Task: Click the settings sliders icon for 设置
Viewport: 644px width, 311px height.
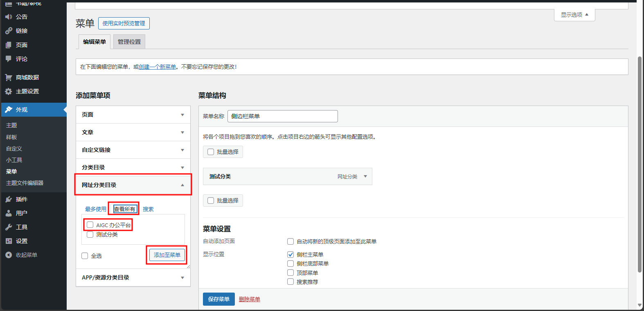Action: click(x=9, y=241)
